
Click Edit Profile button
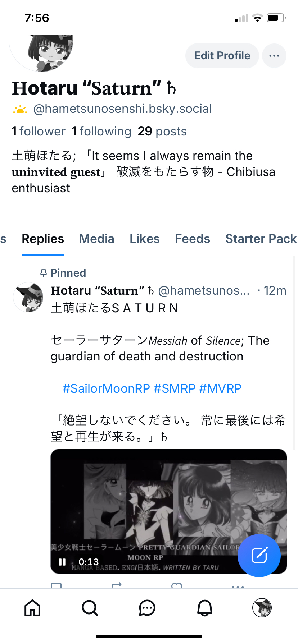(x=222, y=56)
